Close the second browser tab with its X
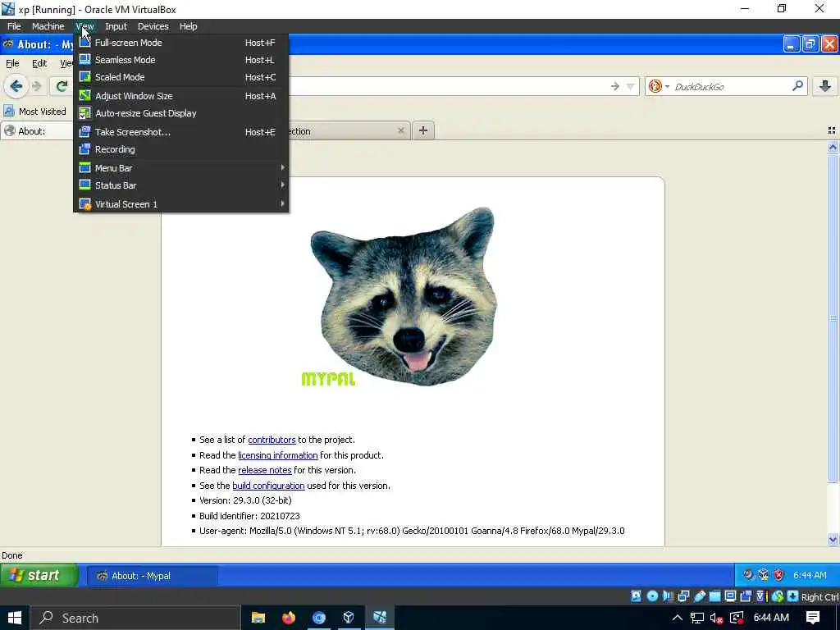 click(x=400, y=130)
